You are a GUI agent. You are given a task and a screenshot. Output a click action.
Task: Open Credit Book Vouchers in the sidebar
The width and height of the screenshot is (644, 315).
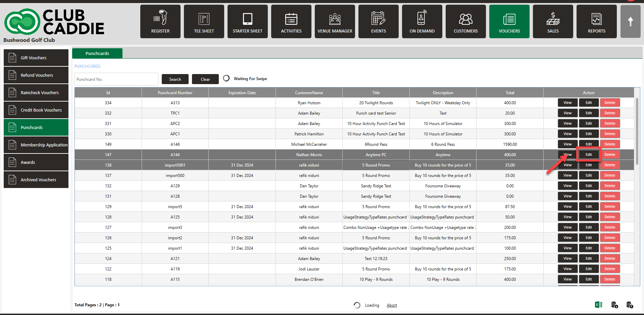(x=36, y=110)
